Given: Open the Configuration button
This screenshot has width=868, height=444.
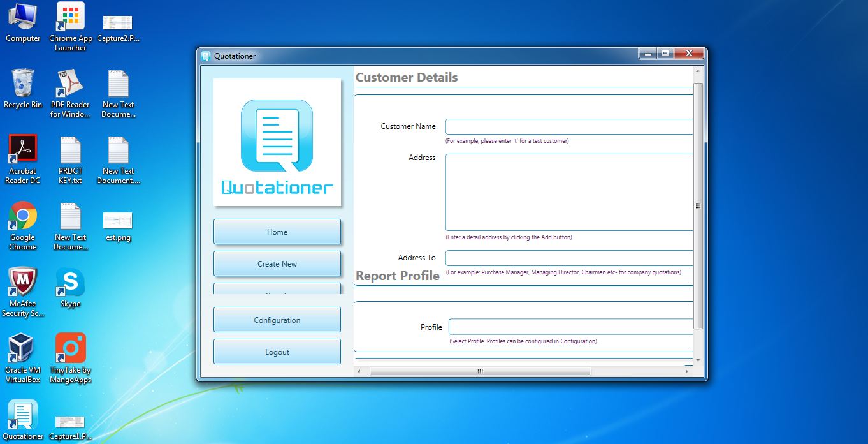Looking at the screenshot, I should (277, 320).
